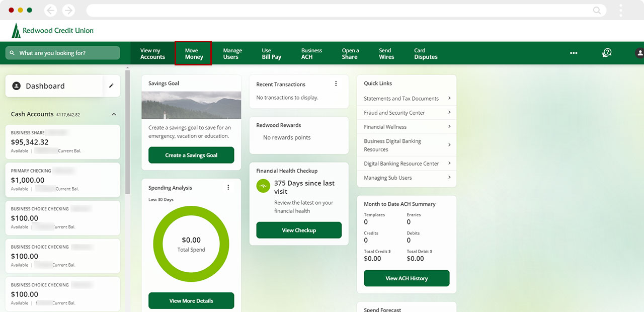Open Business ACH menu
Viewport: 644px width, 312px height.
click(311, 53)
